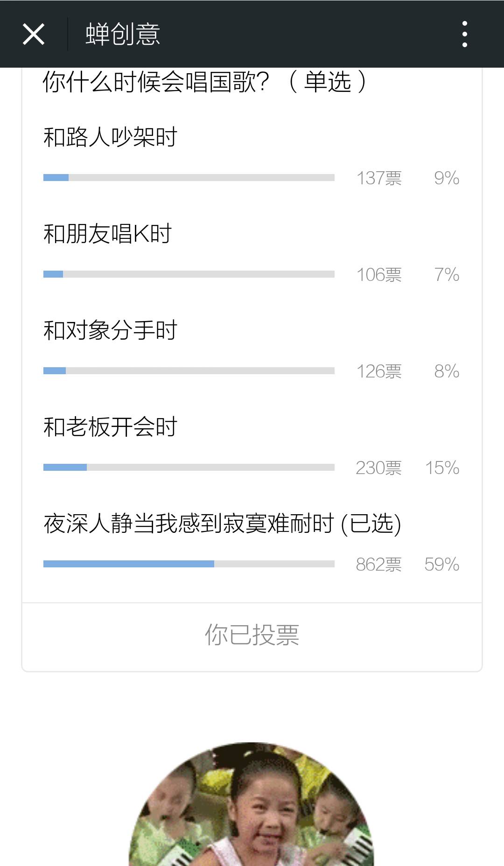Screen dimensions: 504x866
Task: Select the option 和老板开会时
Action: pos(110,427)
